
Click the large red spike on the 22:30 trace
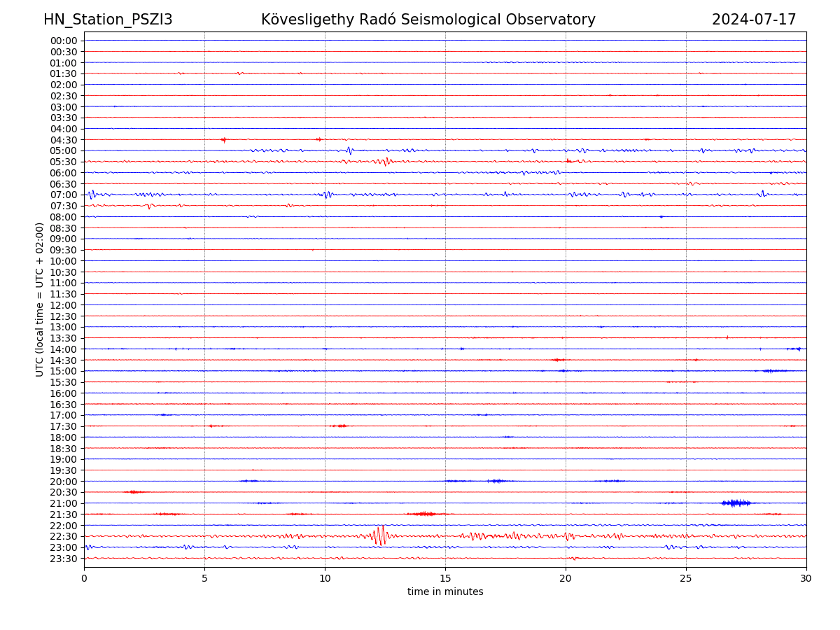(x=379, y=535)
